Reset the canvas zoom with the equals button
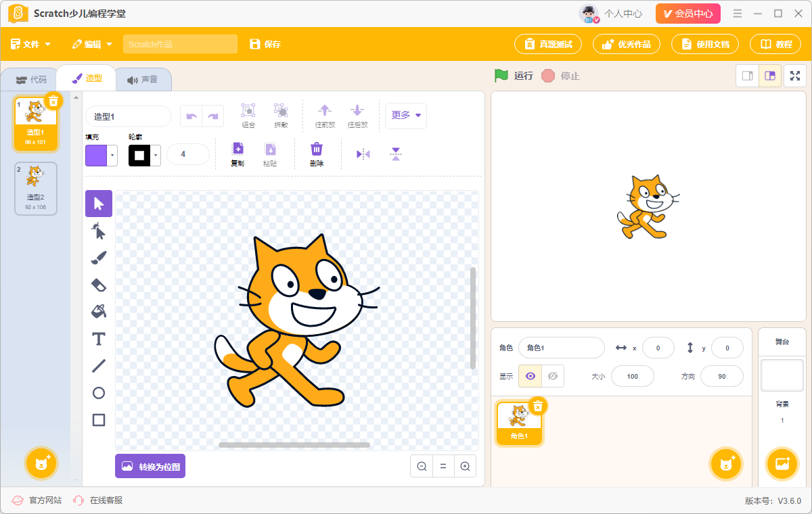 [443, 466]
